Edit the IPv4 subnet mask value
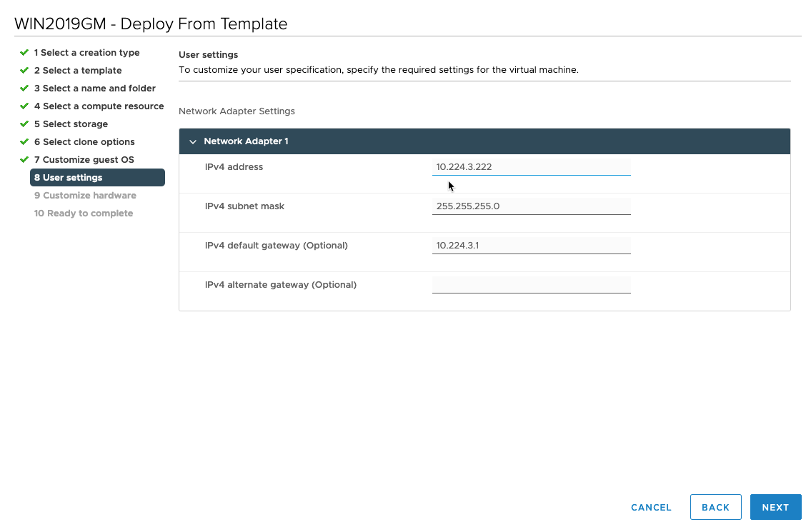This screenshot has width=811, height=532. (x=531, y=206)
